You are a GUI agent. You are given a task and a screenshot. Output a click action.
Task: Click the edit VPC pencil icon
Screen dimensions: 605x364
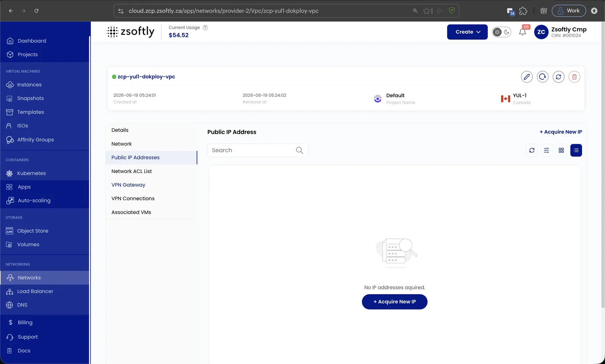coord(527,77)
